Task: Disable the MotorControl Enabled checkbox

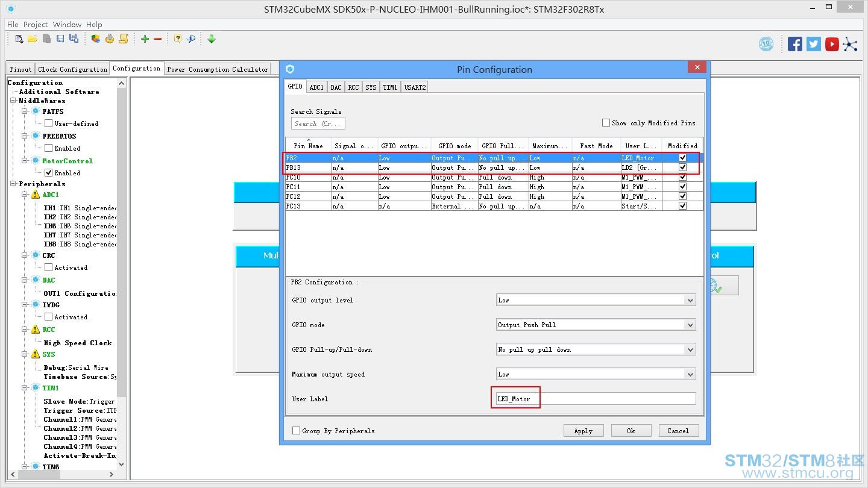Action: [x=49, y=172]
